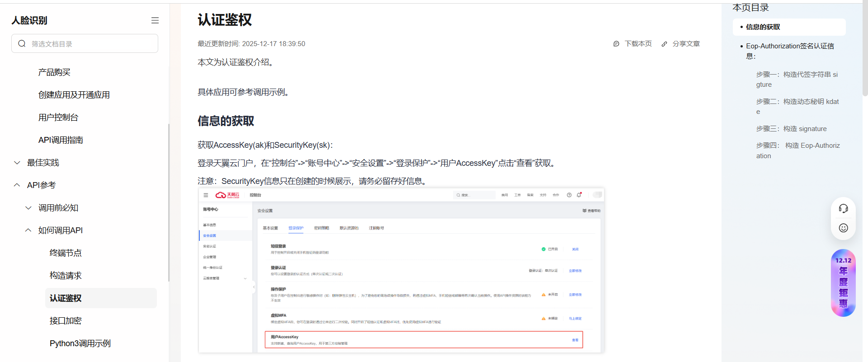868x362 pixels.
Task: Focus the 筛选文档目录 filter input
Action: tap(85, 43)
